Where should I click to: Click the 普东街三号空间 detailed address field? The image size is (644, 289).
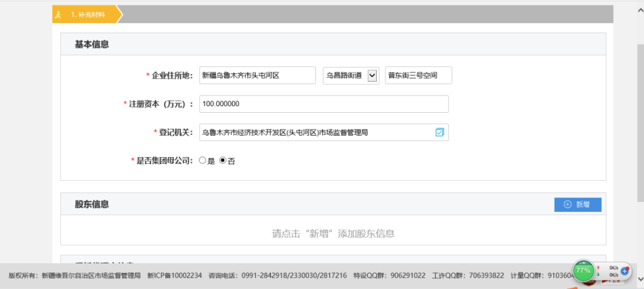click(418, 75)
